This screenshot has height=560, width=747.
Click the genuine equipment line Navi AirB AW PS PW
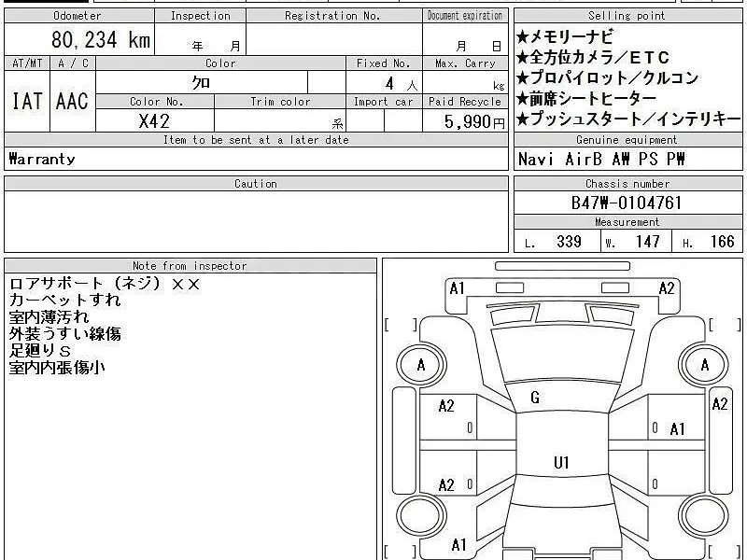point(601,159)
